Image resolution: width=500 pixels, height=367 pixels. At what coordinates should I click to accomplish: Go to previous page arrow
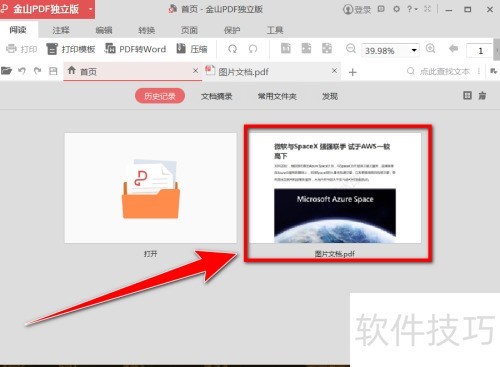pos(453,49)
